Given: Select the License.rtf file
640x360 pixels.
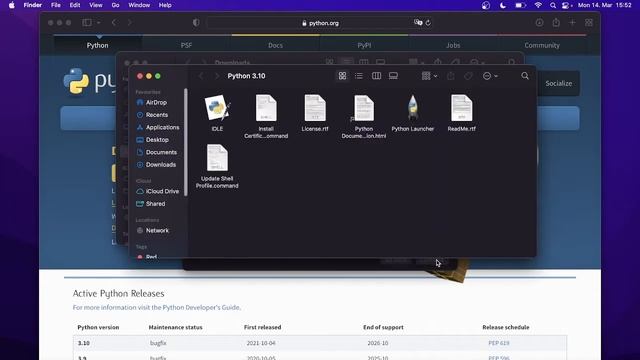Looking at the screenshot, I should [315, 108].
